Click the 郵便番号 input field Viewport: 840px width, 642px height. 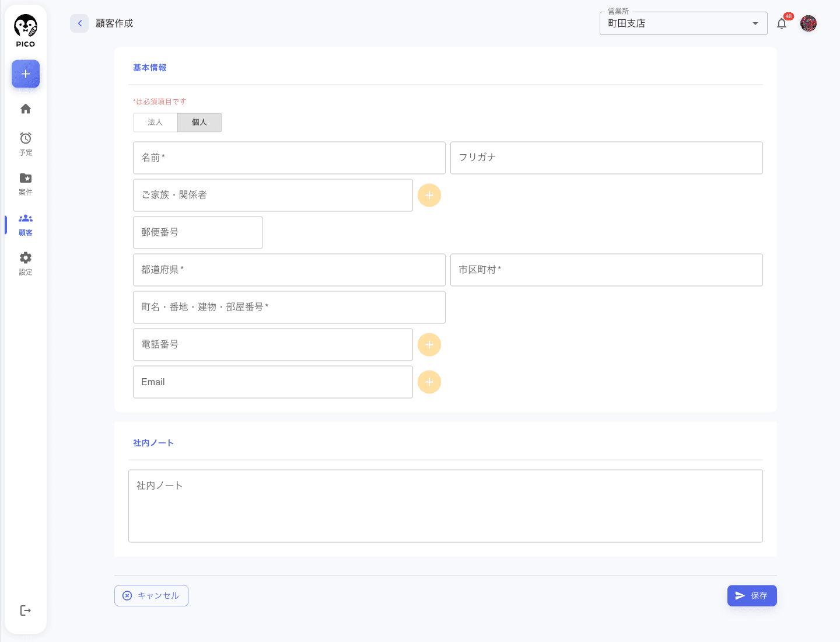(x=198, y=232)
